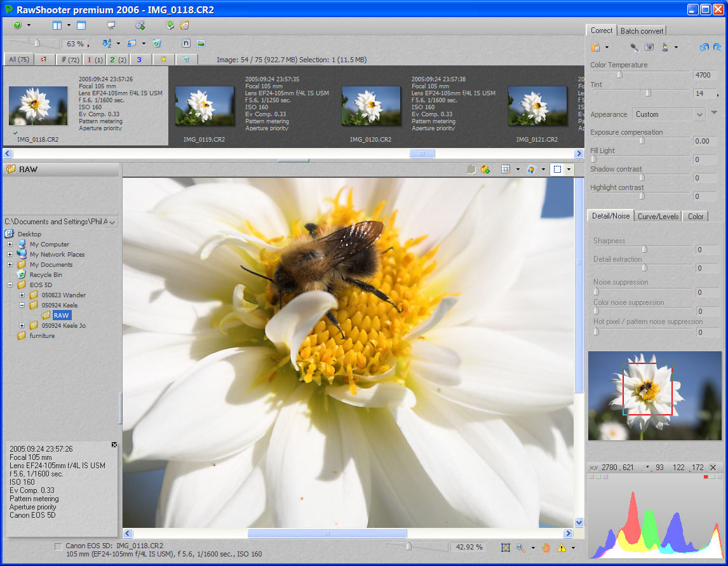Click the exposure warning triangle icon
The height and width of the screenshot is (566, 728).
coord(562,547)
